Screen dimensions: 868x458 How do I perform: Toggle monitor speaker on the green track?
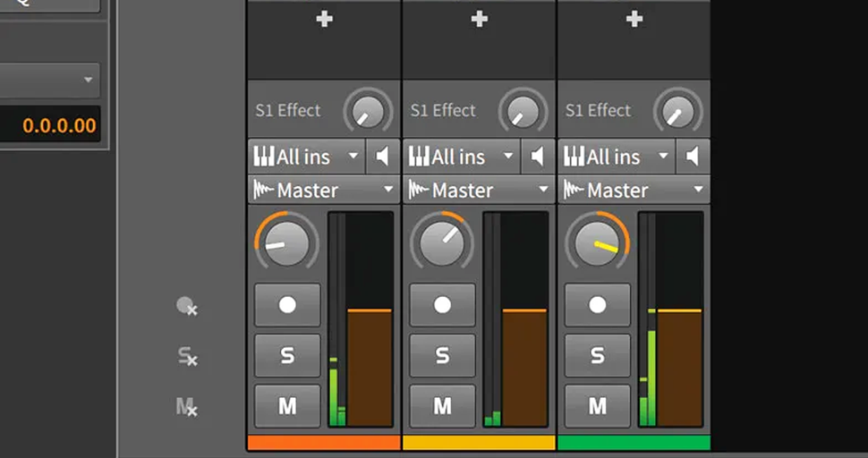[693, 157]
